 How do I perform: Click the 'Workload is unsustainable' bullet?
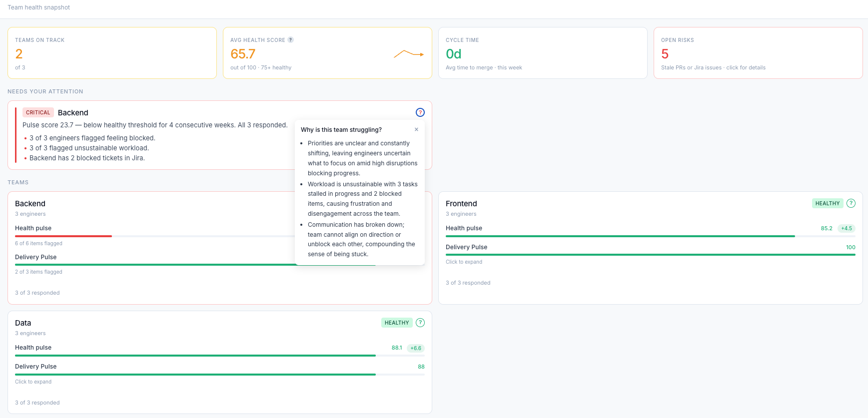pyautogui.click(x=362, y=199)
